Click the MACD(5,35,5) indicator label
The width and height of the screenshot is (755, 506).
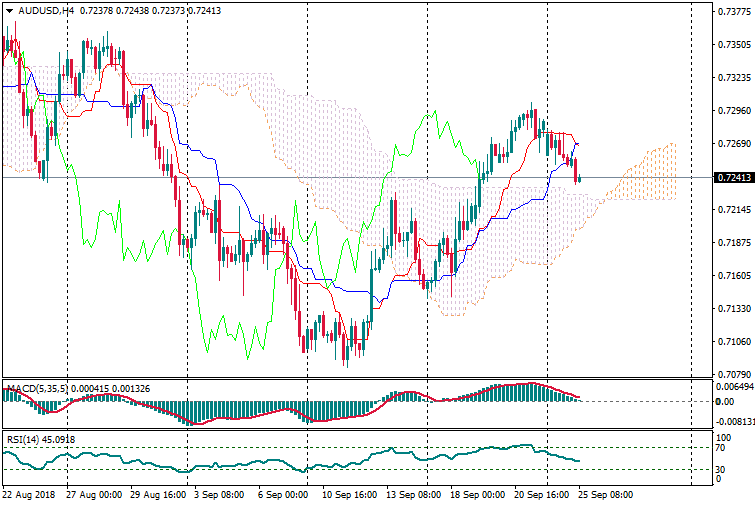coord(35,387)
